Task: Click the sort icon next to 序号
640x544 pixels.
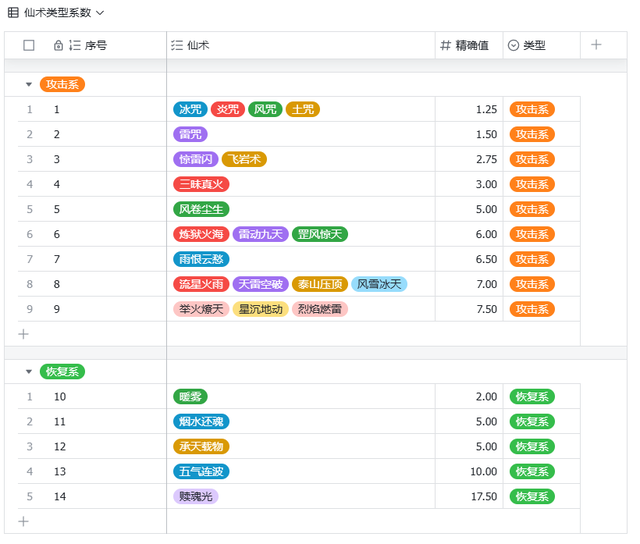Action: 75,45
